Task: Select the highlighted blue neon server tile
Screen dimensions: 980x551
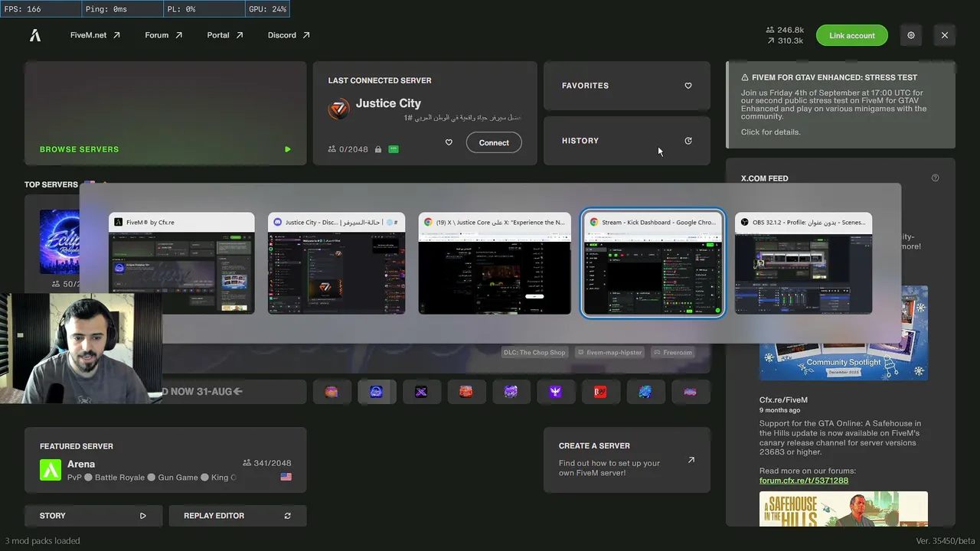Action: click(x=376, y=392)
